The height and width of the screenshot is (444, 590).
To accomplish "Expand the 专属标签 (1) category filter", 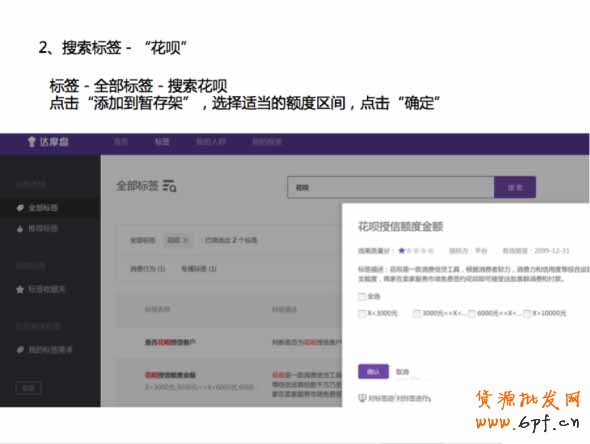I will (x=199, y=269).
